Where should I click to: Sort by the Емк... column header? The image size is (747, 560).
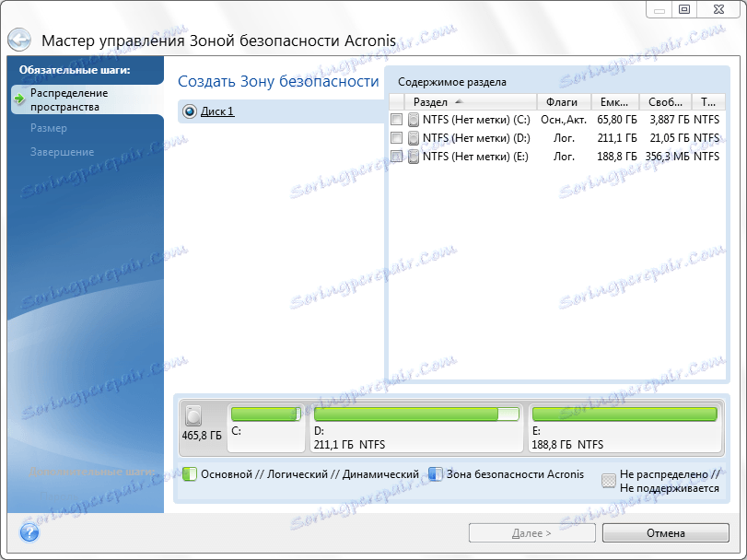pyautogui.click(x=615, y=102)
